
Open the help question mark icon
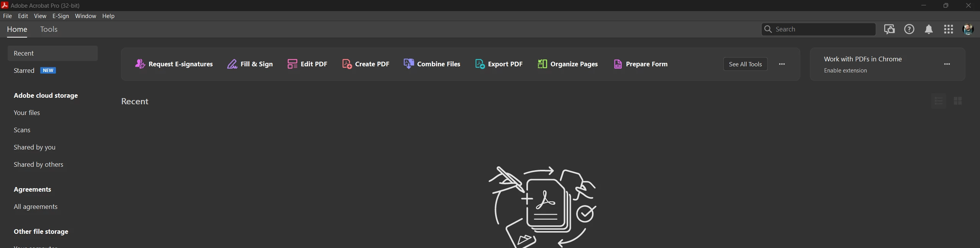[909, 29]
